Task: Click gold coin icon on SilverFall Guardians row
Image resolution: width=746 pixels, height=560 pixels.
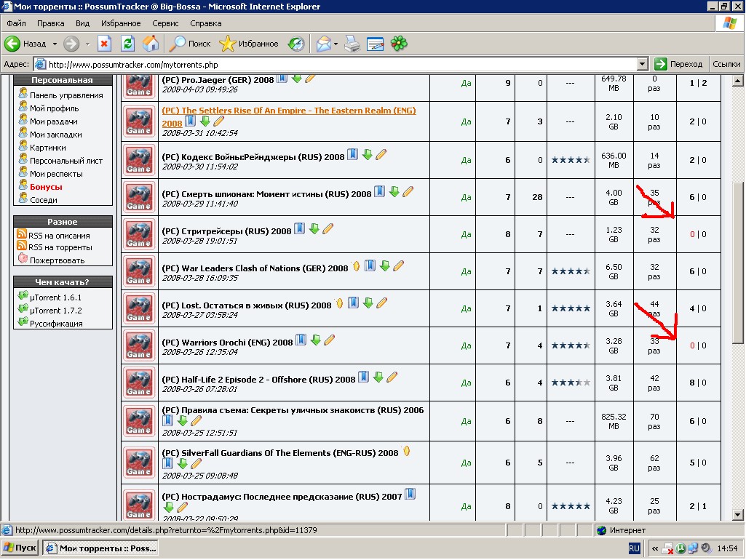Action: pos(406,451)
